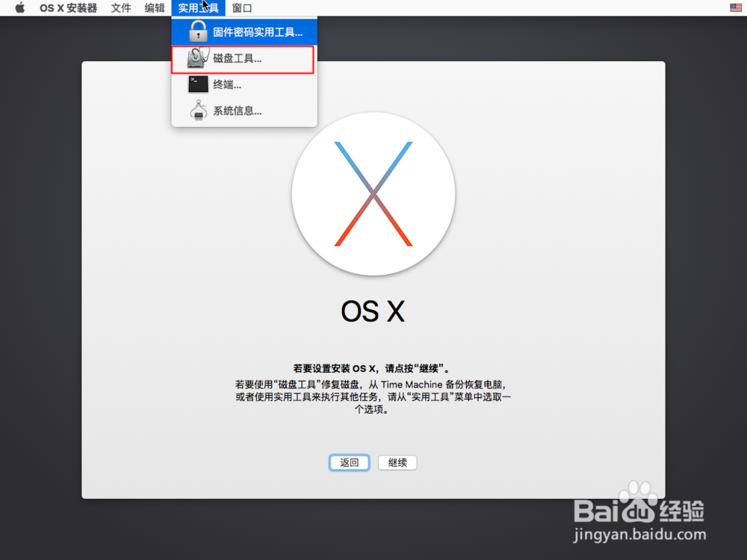
Task: Click the 继续 button
Action: coord(397,462)
